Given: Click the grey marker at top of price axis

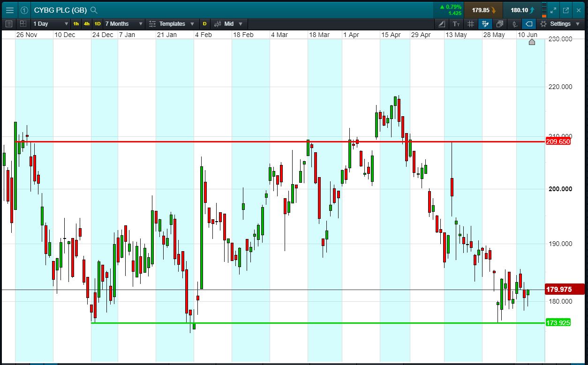Looking at the screenshot, I should pos(532,42).
